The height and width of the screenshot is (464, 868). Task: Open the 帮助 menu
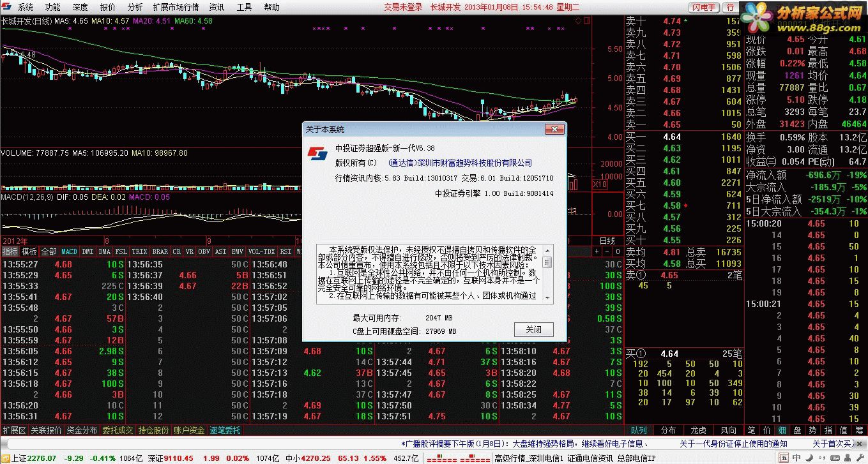(x=271, y=7)
